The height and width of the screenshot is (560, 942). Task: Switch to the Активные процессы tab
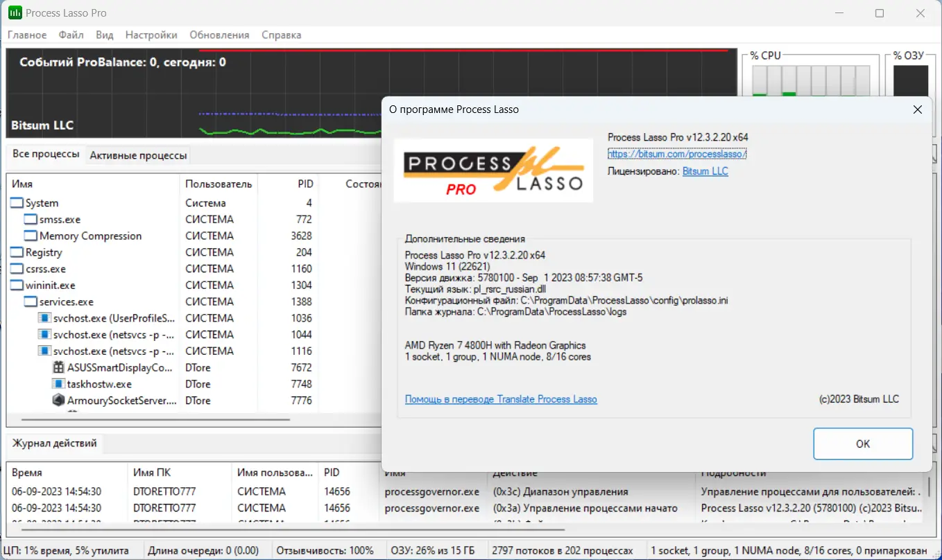138,155
